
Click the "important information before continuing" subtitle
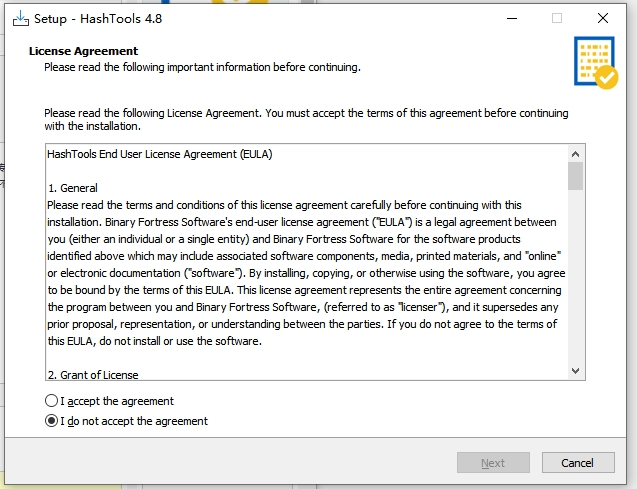[x=230, y=67]
